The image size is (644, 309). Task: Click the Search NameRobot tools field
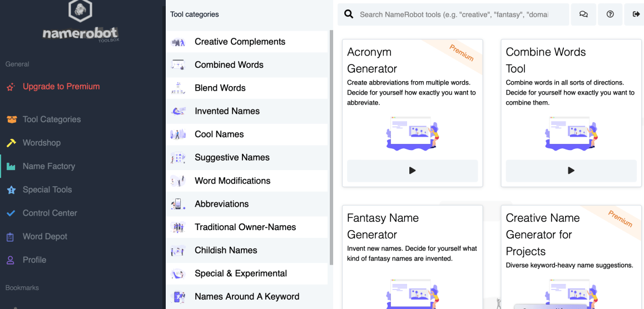pos(453,14)
